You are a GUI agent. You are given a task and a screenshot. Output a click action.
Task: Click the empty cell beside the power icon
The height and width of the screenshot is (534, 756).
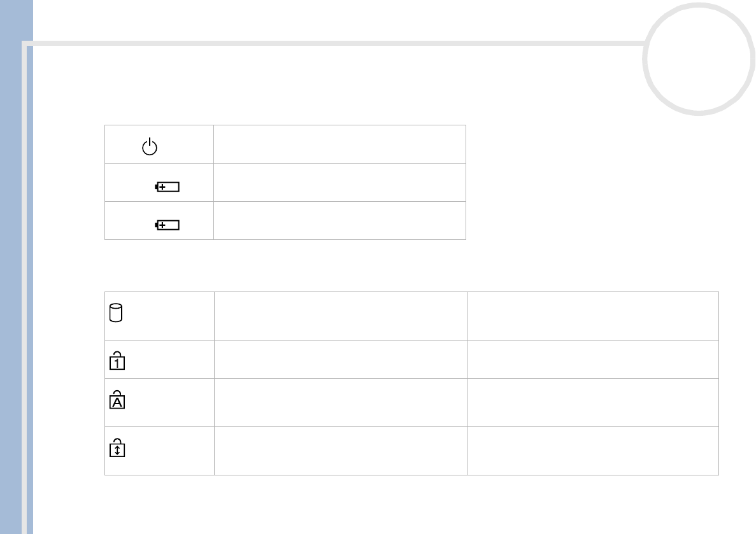[x=339, y=144]
